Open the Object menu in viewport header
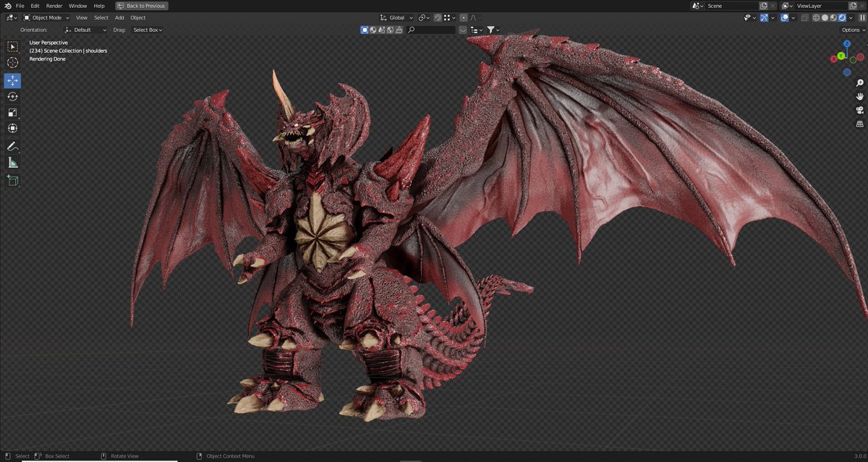The image size is (868, 462). pos(137,17)
